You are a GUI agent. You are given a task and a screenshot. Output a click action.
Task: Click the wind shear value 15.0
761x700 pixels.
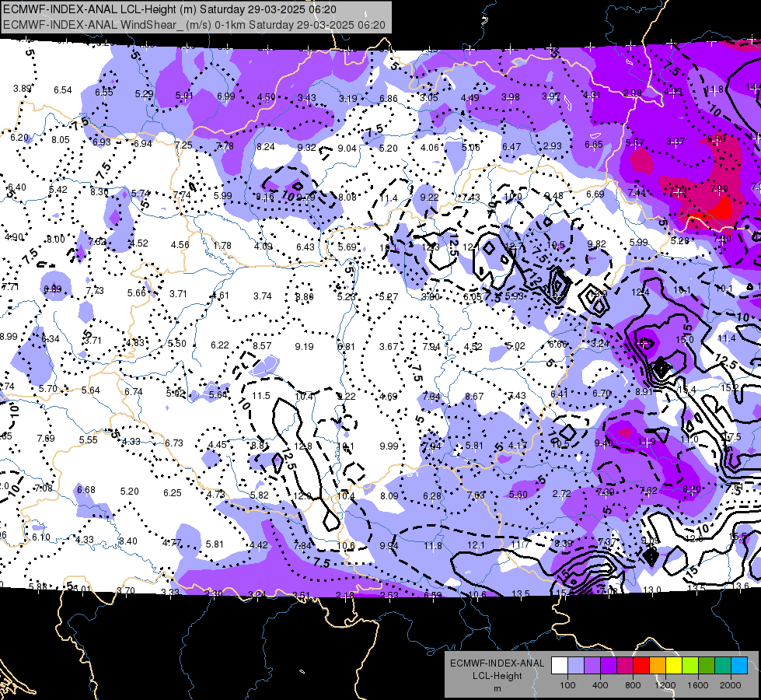coord(685,339)
